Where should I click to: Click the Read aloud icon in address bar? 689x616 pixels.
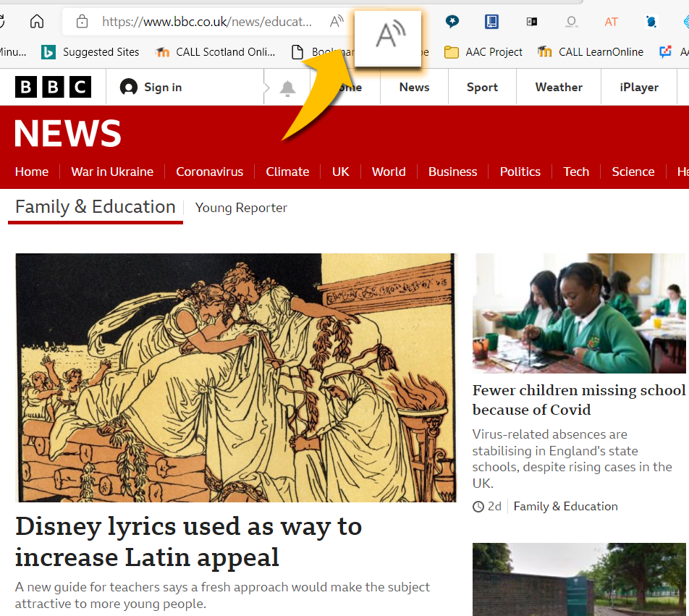pos(337,21)
